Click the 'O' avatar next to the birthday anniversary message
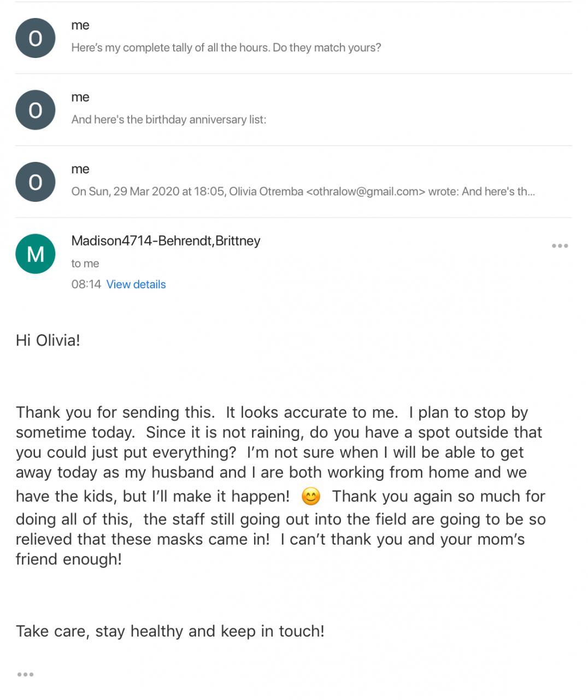The image size is (588, 700). pos(36,110)
